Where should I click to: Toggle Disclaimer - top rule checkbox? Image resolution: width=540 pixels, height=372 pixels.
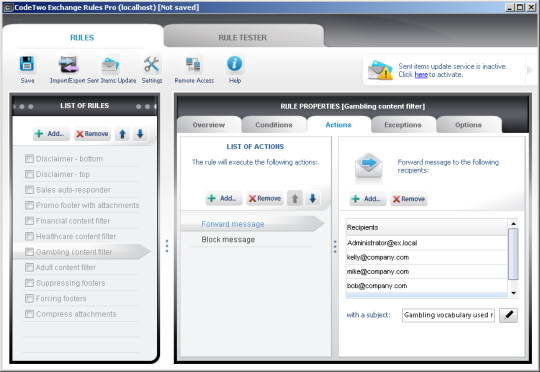(x=29, y=174)
